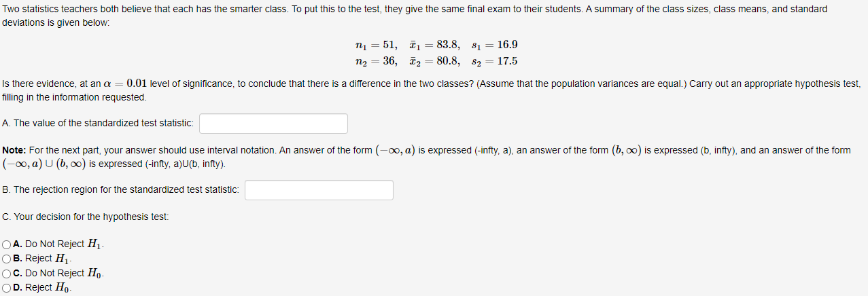Choose radio option B, Reject H1

tap(7, 259)
